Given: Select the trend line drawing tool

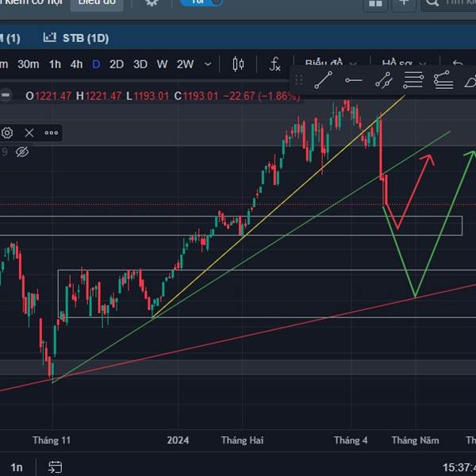Looking at the screenshot, I should click(324, 80).
